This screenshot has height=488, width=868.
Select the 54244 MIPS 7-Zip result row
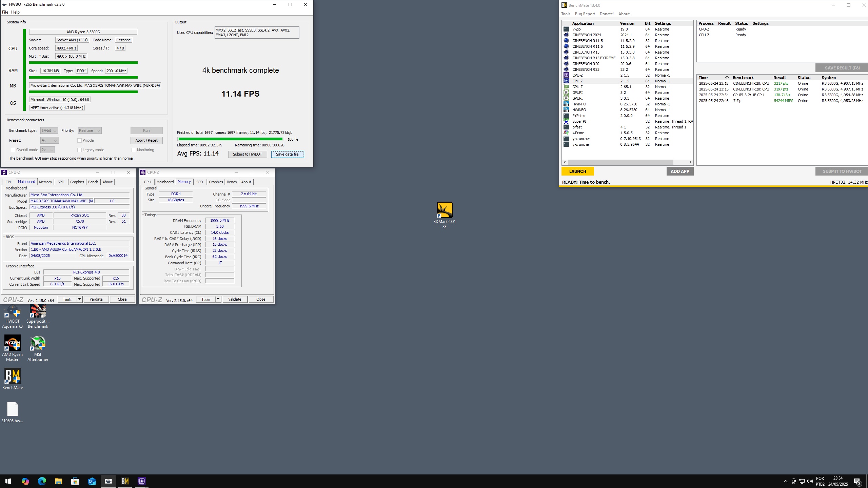[783, 101]
